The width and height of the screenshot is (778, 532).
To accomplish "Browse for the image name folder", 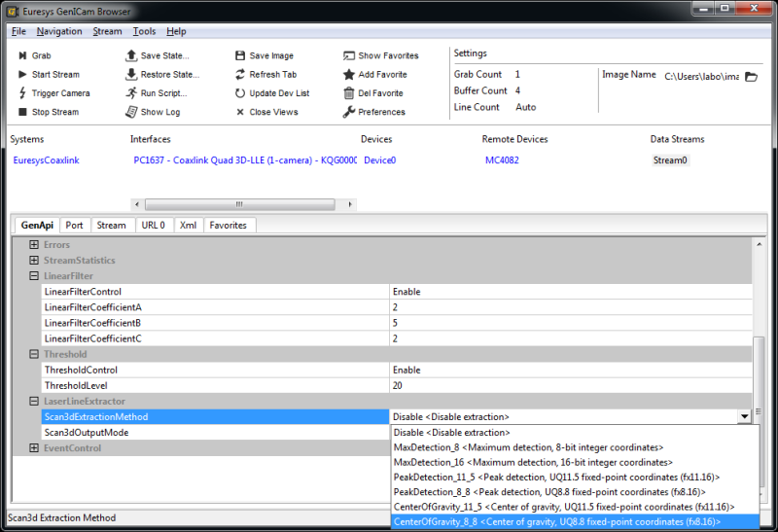I will click(751, 76).
